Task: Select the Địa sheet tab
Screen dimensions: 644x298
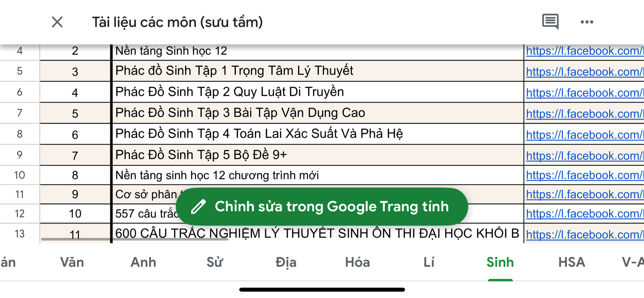Action: click(286, 262)
